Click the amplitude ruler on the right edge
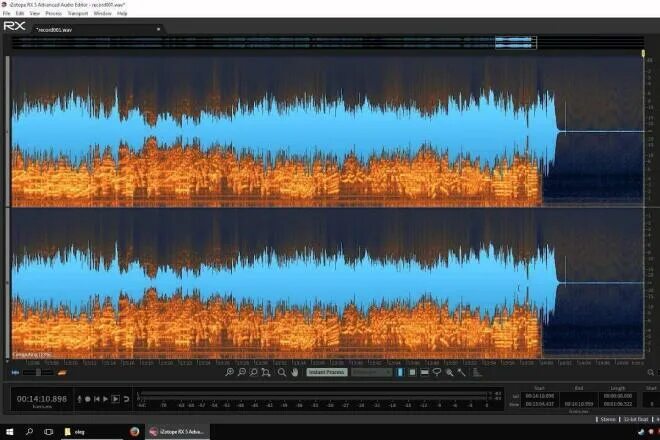Image resolution: width=660 pixels, height=440 pixels. click(x=650, y=206)
